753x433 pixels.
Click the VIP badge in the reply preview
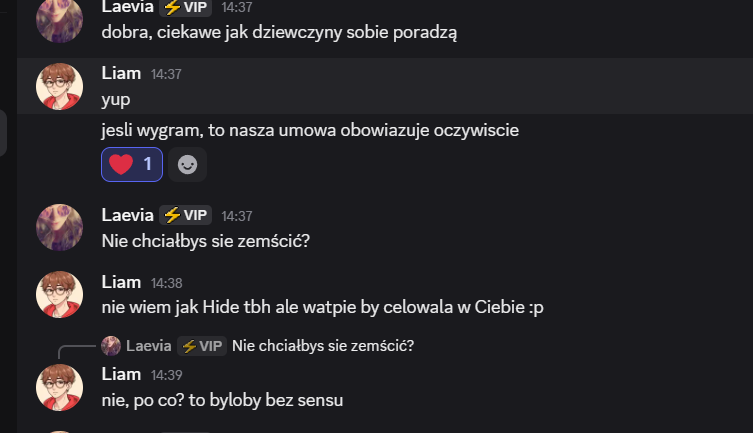click(x=201, y=346)
